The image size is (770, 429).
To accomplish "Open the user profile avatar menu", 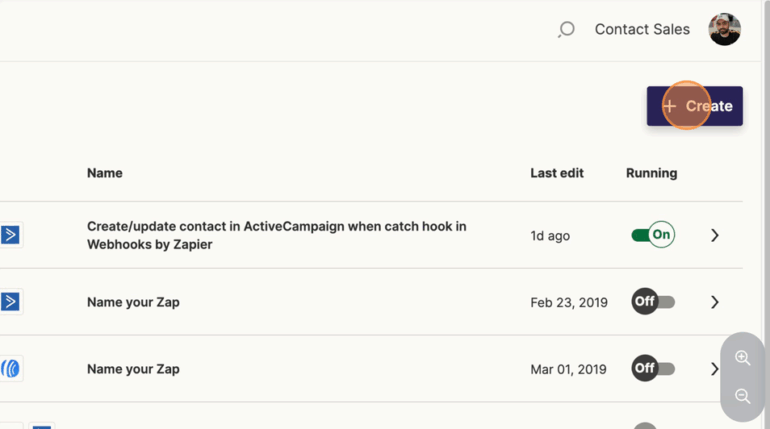I will (724, 30).
